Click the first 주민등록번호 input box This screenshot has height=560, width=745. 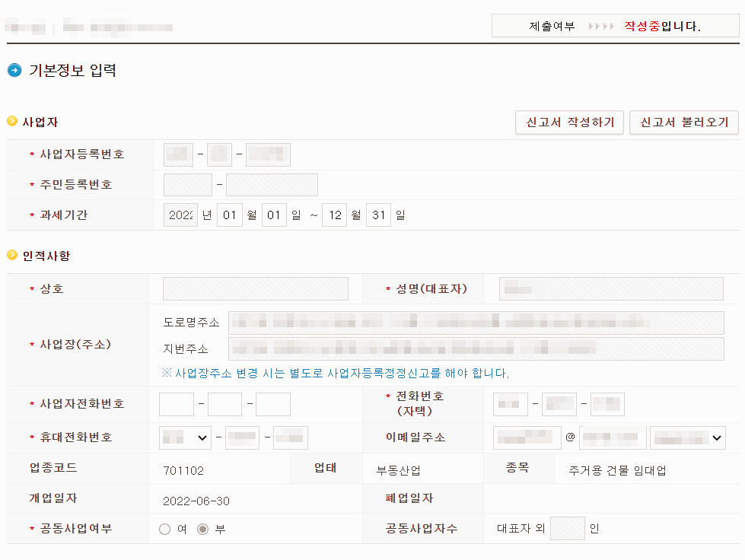point(187,184)
